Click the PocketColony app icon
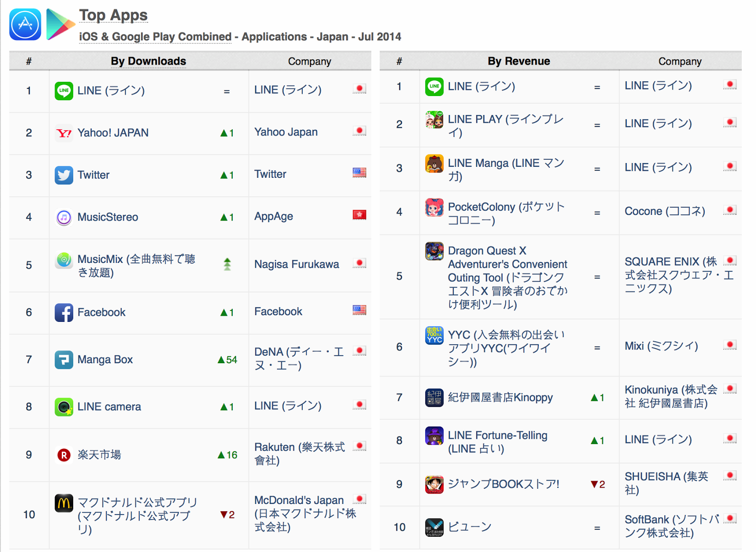Image resolution: width=756 pixels, height=552 pixels. [x=434, y=207]
